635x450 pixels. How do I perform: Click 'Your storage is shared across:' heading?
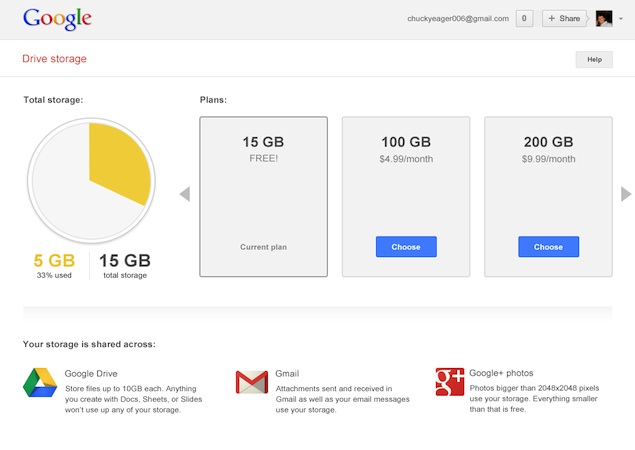click(89, 344)
